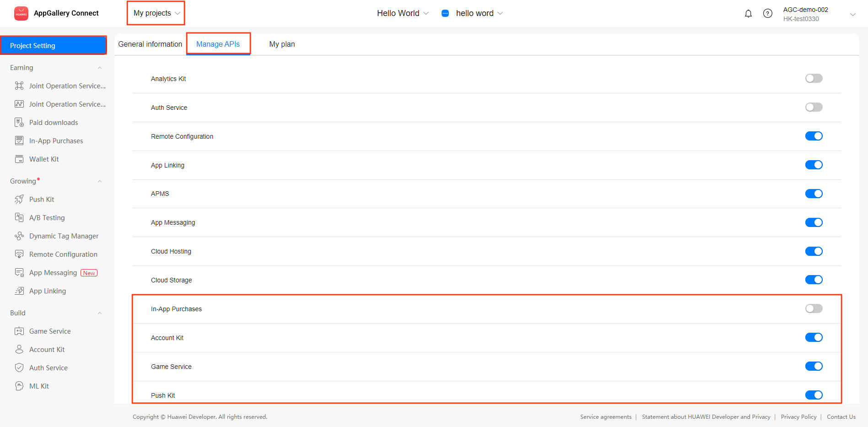
Task: Select the Push Kit sidebar icon
Action: coord(19,199)
